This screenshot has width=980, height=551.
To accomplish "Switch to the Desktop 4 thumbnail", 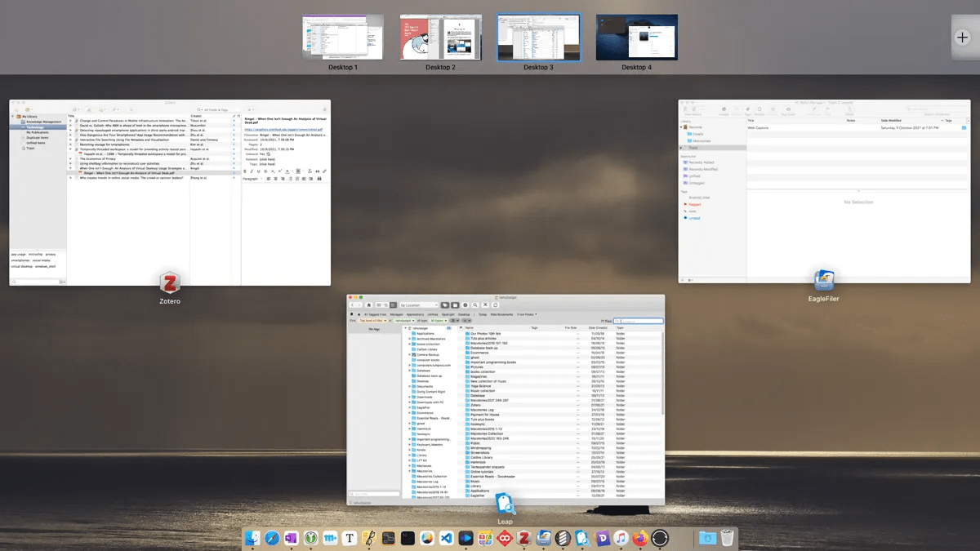I will click(636, 38).
